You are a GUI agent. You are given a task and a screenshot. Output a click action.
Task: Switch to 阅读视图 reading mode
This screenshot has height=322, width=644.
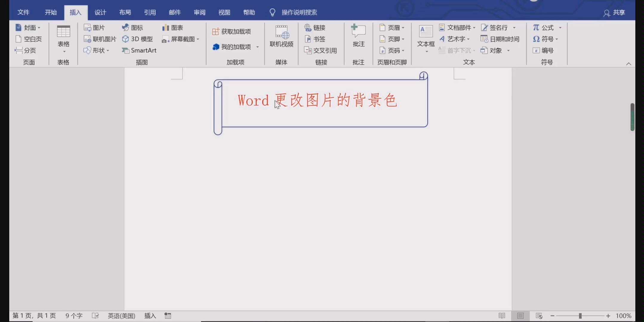point(502,315)
